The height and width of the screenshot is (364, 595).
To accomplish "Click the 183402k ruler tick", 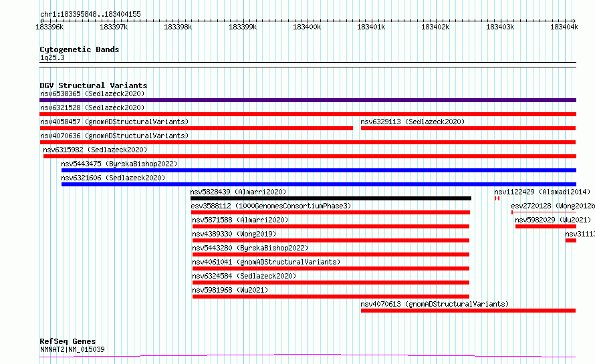I will click(x=436, y=27).
